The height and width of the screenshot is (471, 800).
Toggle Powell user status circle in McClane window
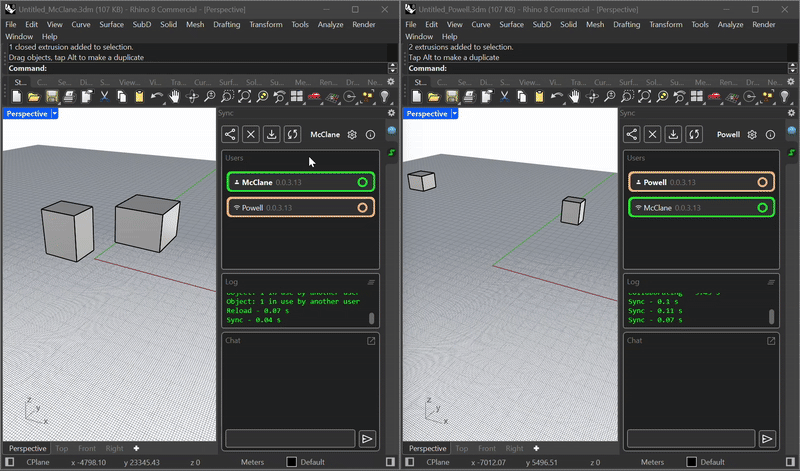click(x=362, y=208)
